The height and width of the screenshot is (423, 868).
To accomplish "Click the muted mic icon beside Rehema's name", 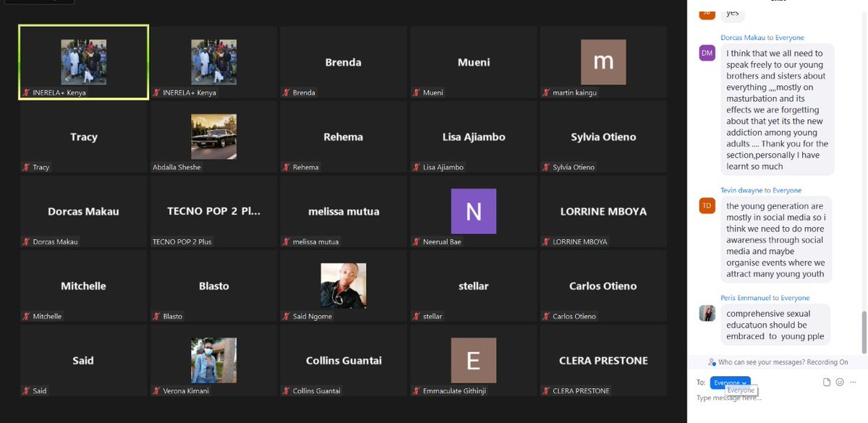I will point(286,167).
